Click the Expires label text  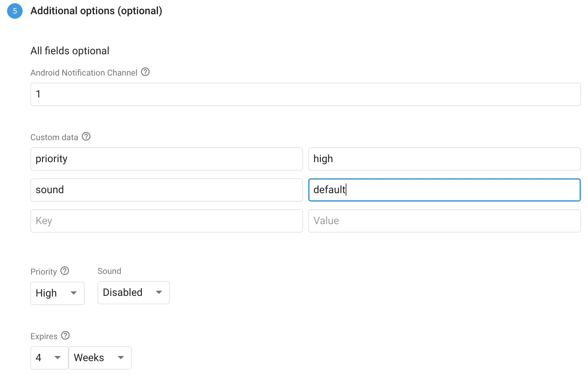point(44,336)
